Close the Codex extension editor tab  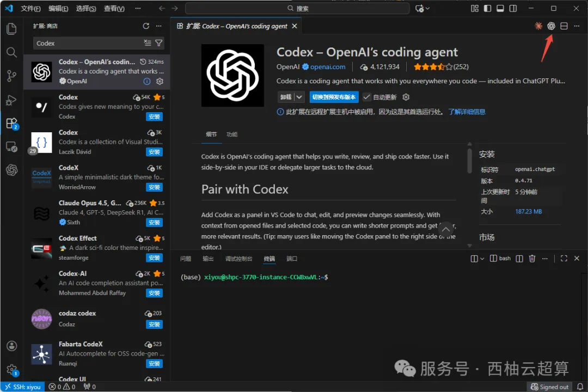click(295, 26)
